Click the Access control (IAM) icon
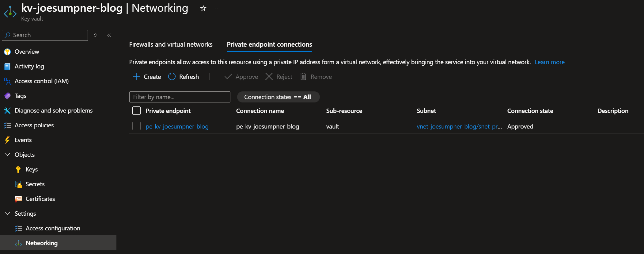 [x=7, y=81]
